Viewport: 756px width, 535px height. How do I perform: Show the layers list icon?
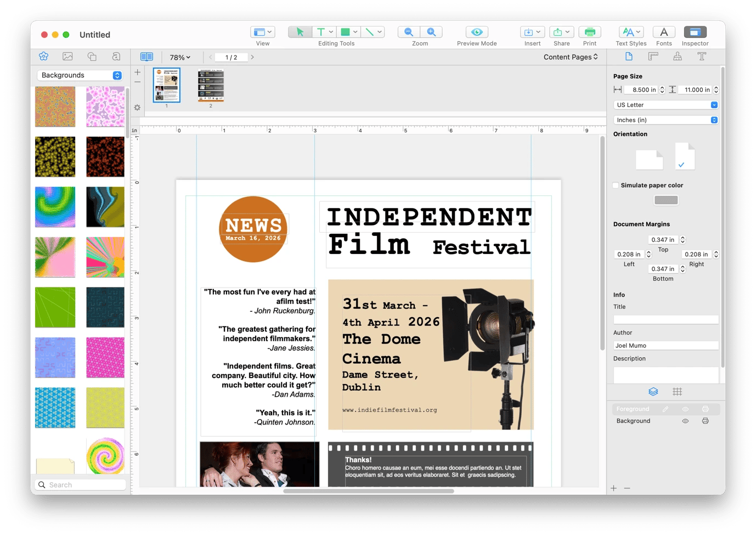(653, 392)
